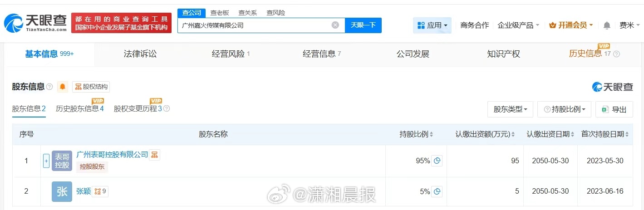Switch to the 经营风险 tab

(x=231, y=54)
